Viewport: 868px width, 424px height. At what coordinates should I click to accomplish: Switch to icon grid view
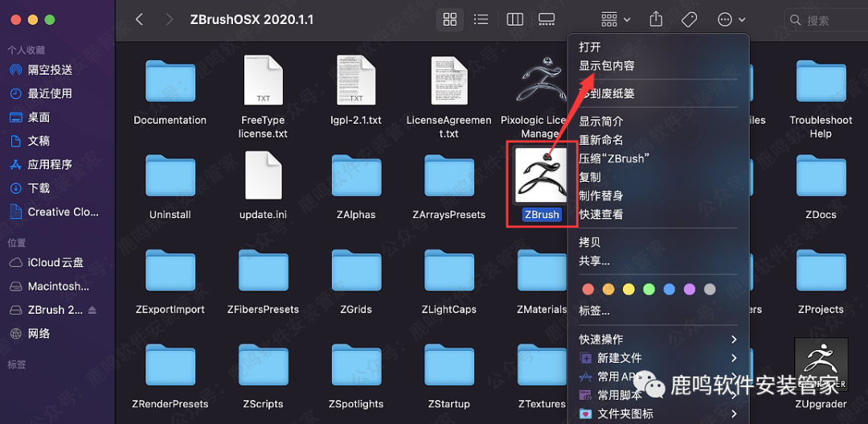[x=450, y=20]
